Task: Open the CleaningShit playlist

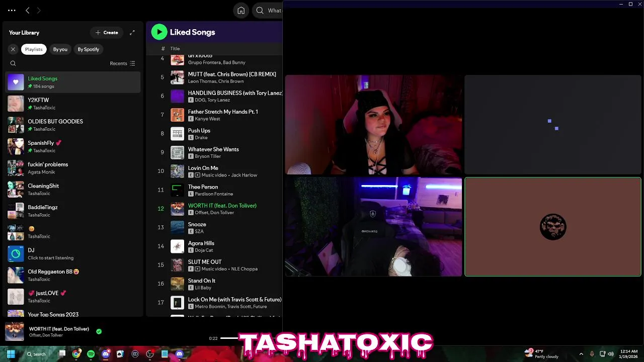Action: [x=73, y=190]
